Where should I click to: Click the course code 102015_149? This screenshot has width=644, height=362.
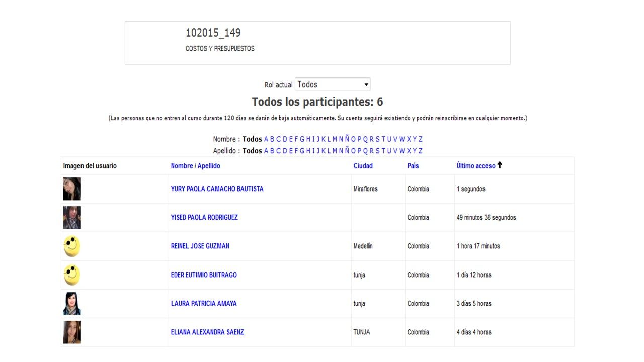point(213,33)
